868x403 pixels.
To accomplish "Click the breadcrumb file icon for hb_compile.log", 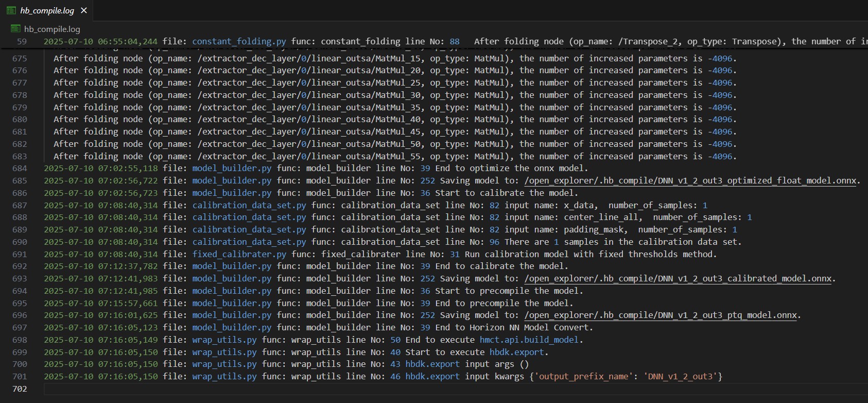I will [15, 29].
